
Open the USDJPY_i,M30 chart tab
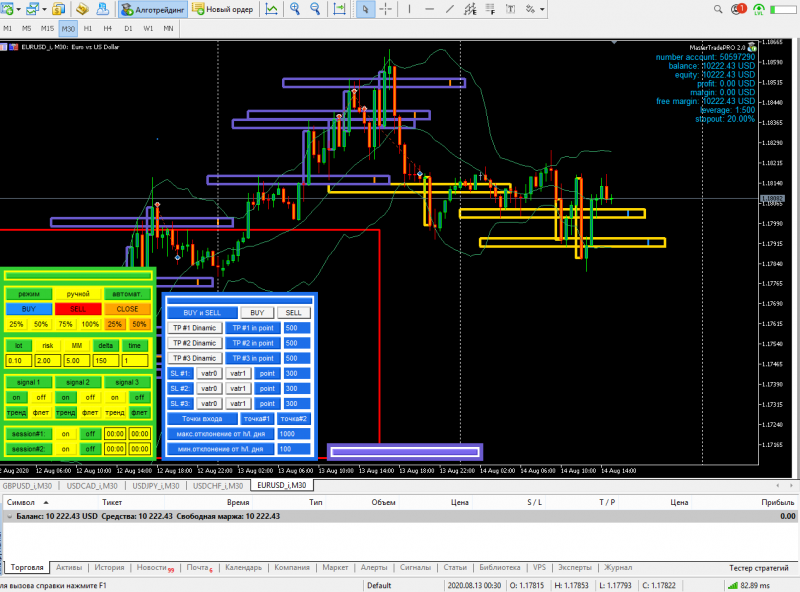pos(156,486)
